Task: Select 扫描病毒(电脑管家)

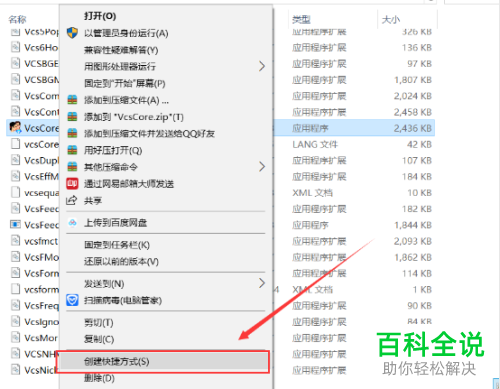Action: (123, 300)
